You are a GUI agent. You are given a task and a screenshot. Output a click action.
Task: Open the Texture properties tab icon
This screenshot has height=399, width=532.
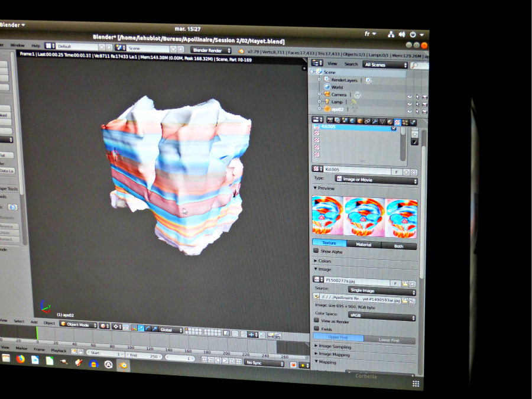[x=398, y=122]
